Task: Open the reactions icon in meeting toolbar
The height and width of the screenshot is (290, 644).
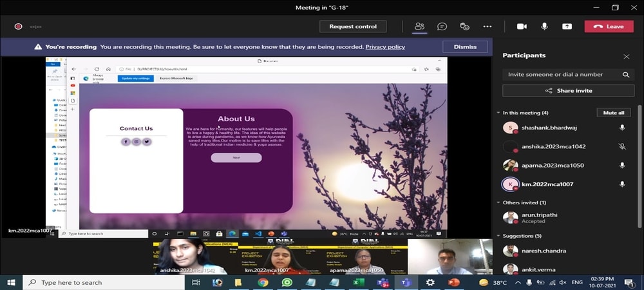Action: [x=464, y=26]
